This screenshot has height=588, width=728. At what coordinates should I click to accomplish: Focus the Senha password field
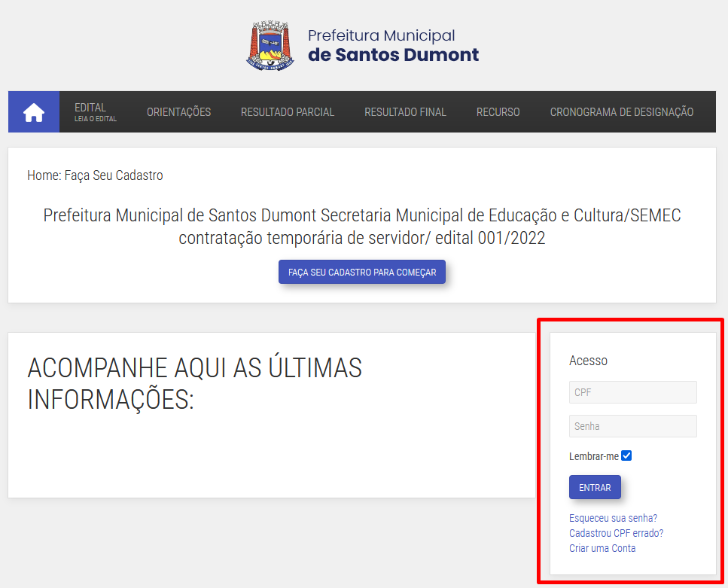(x=633, y=426)
